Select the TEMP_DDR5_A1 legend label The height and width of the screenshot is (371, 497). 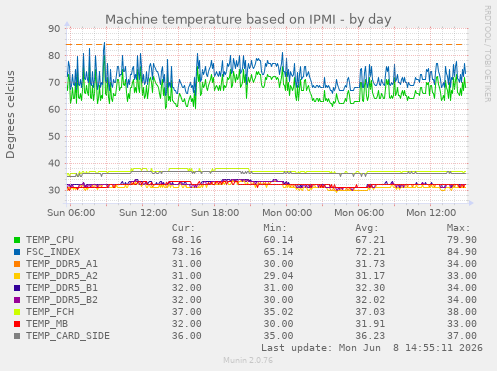[x=62, y=264]
